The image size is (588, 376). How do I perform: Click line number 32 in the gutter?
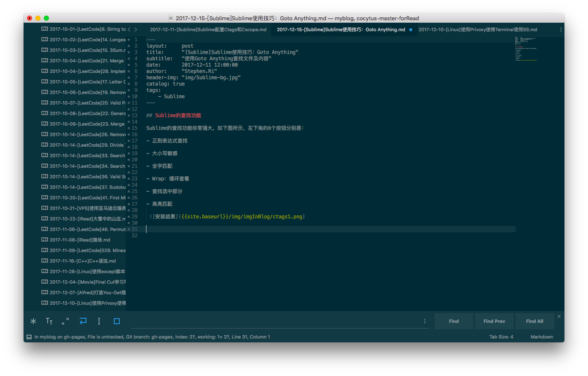click(x=134, y=236)
